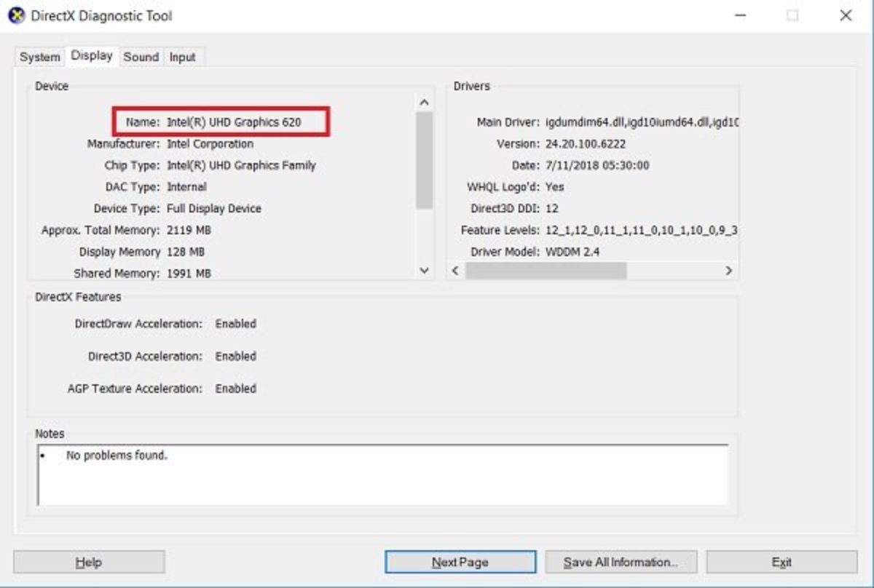Open the Sound tab
Image resolution: width=874 pixels, height=588 pixels.
click(x=141, y=57)
